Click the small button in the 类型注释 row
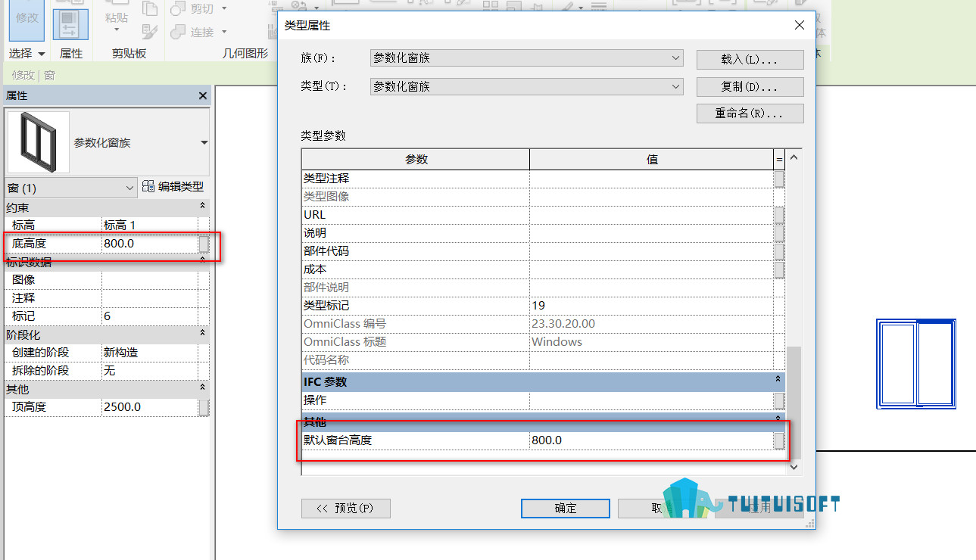This screenshot has width=976, height=560. click(x=779, y=179)
